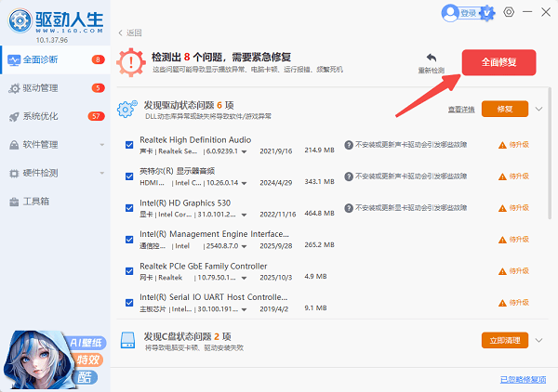Click help icon on Realtek High Definition Audio row

point(349,145)
